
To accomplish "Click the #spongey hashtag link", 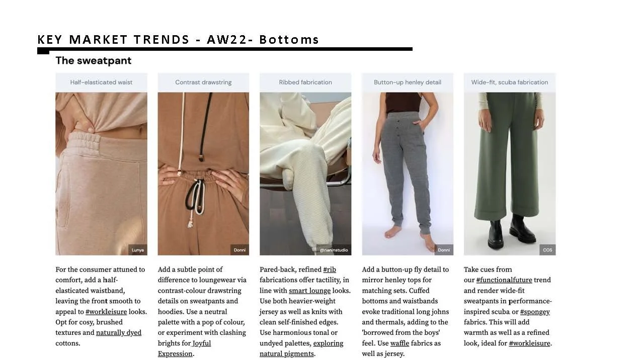I will [535, 312].
